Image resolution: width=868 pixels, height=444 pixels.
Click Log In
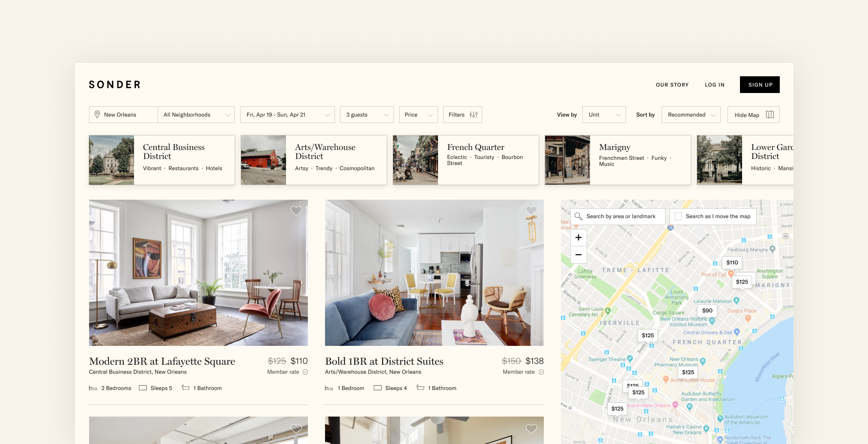[715, 85]
